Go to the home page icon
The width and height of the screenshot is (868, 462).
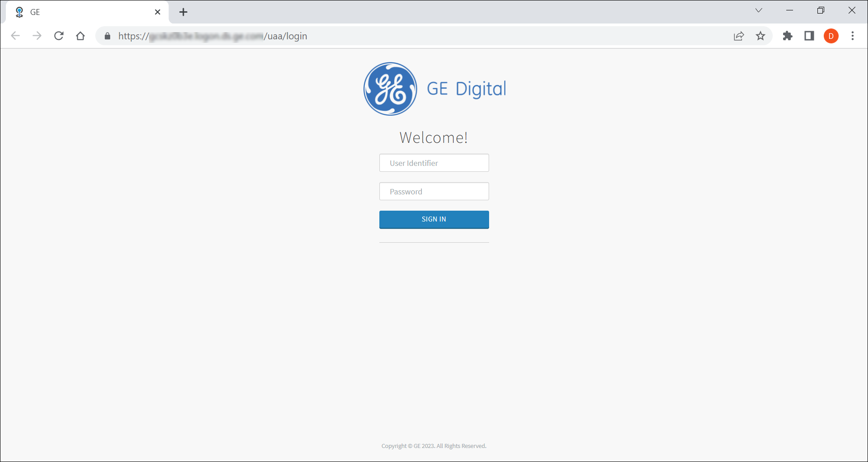[x=80, y=36]
